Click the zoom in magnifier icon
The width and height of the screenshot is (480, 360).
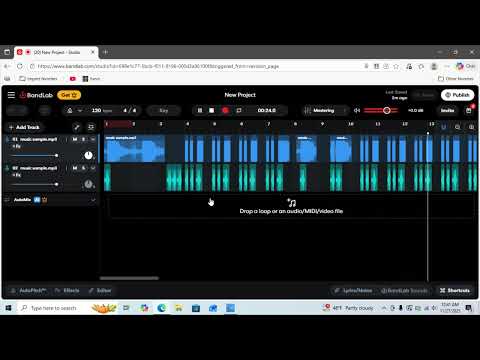[x=471, y=127]
